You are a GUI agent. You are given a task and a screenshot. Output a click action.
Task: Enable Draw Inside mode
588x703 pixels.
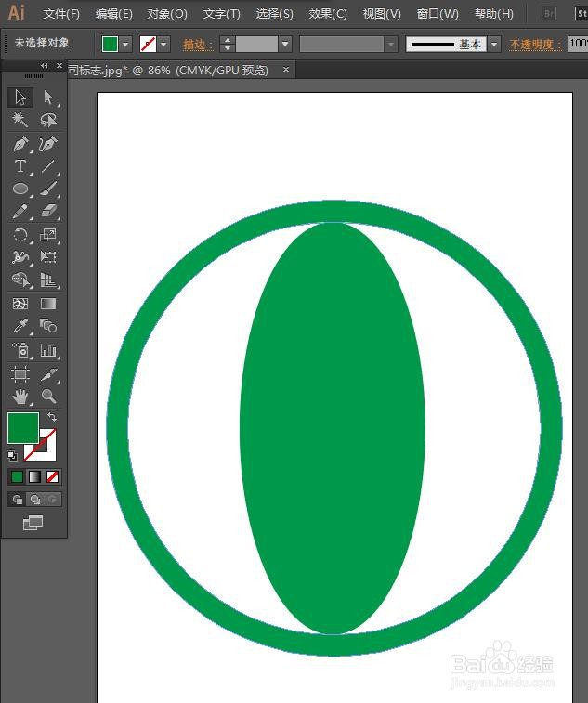coord(52,499)
